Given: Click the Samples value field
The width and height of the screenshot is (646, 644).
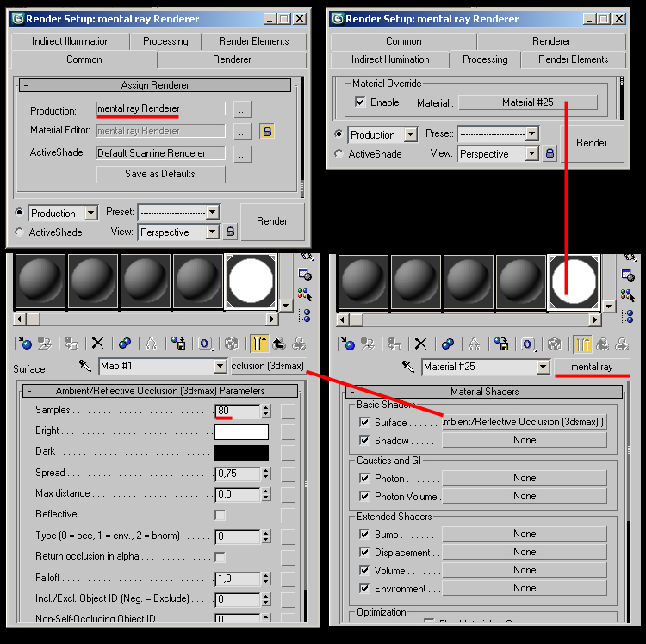Looking at the screenshot, I should coord(236,411).
